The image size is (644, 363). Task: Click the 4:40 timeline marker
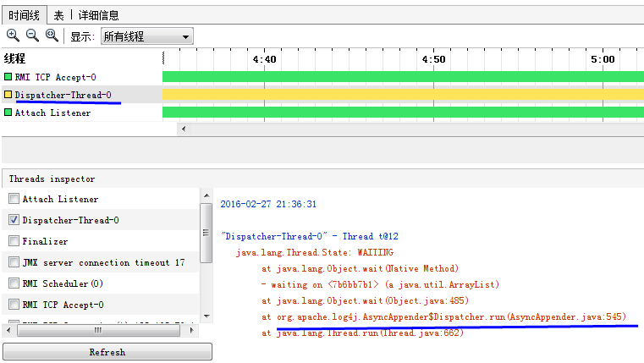265,59
